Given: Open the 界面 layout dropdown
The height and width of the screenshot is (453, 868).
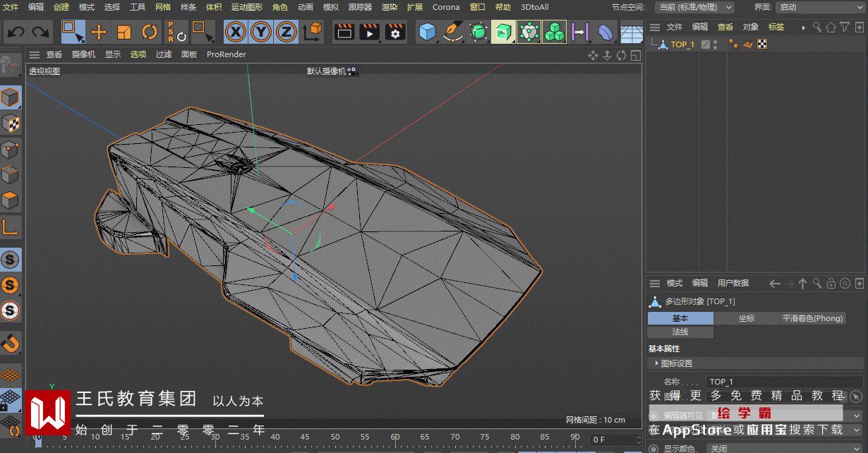Looking at the screenshot, I should (x=819, y=7).
